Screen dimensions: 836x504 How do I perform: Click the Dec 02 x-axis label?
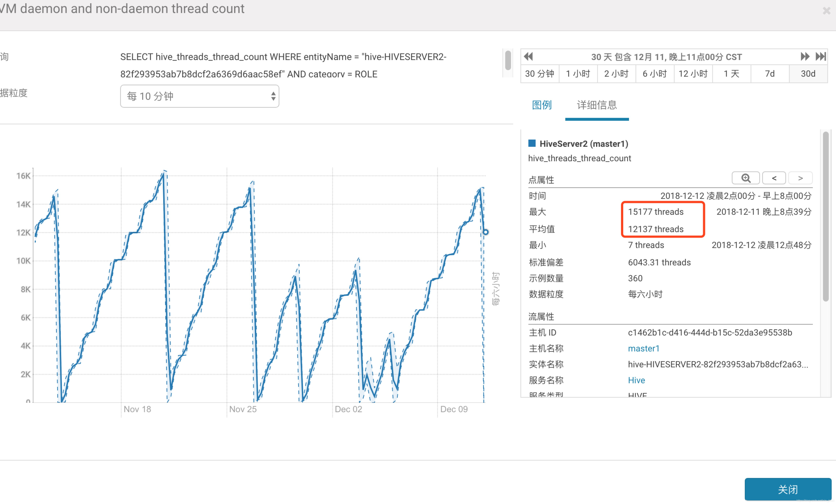[x=349, y=409]
